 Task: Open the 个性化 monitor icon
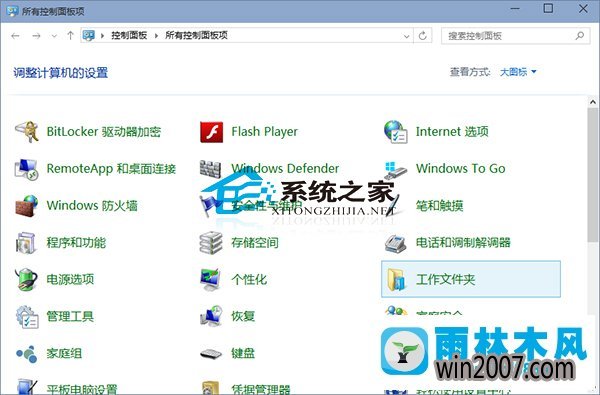(210, 279)
